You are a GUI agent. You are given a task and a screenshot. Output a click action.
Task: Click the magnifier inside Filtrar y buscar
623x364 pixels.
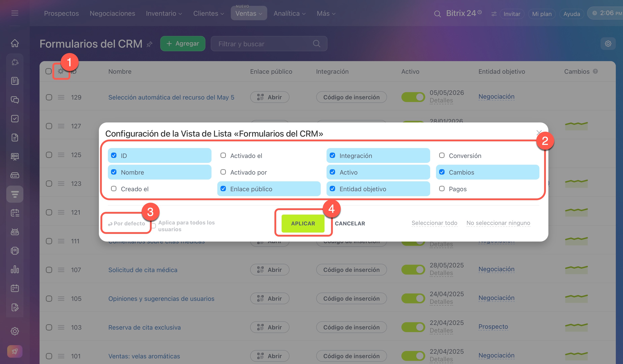316,44
